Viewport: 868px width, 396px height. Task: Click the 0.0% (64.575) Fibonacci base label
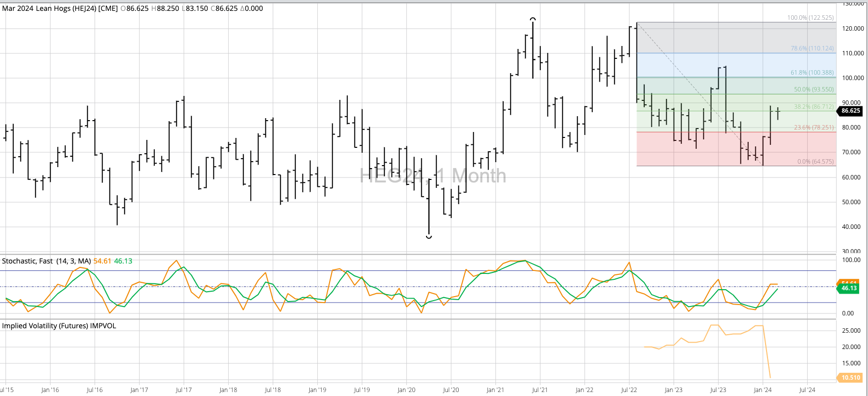pos(815,162)
